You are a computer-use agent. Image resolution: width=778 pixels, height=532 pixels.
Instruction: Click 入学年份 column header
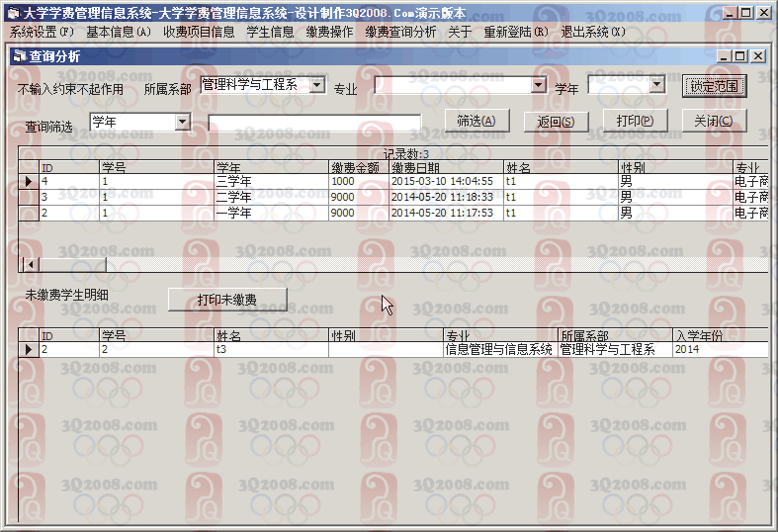point(721,335)
